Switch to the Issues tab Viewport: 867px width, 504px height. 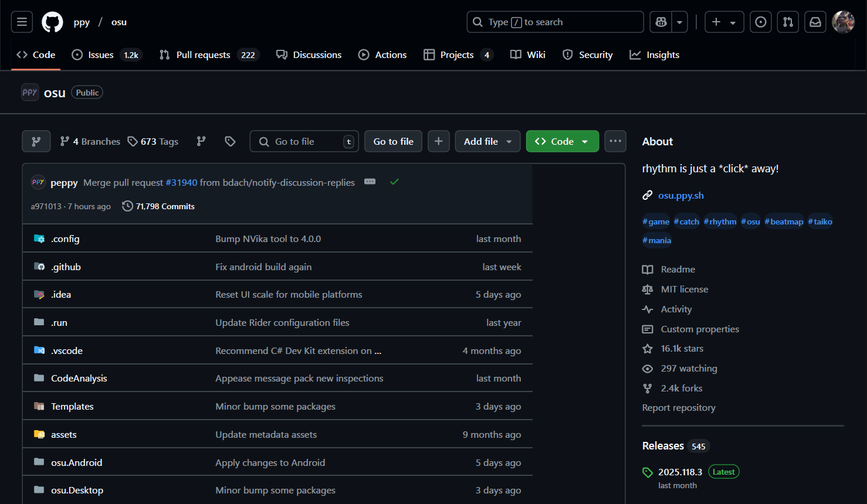(x=107, y=55)
